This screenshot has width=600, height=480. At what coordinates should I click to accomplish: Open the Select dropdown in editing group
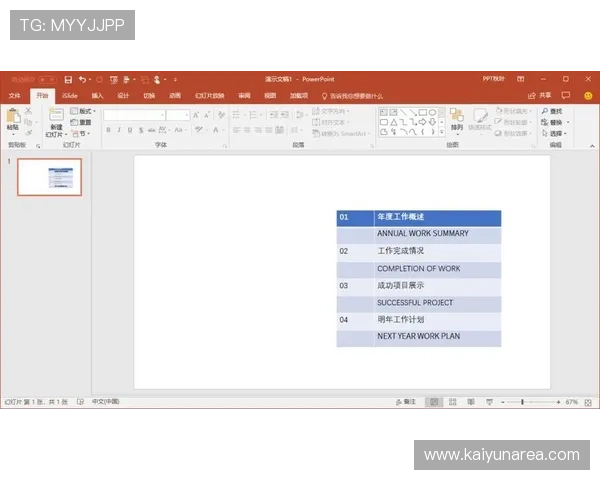click(554, 133)
